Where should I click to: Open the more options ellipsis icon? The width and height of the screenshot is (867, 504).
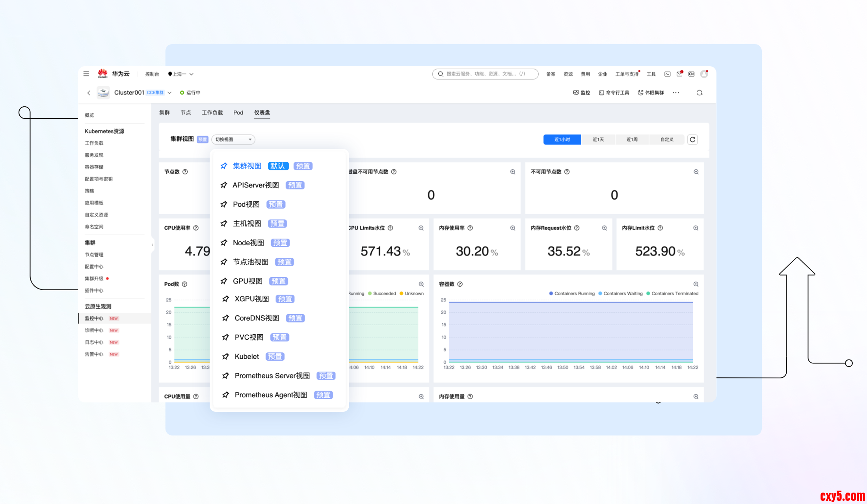tap(676, 93)
